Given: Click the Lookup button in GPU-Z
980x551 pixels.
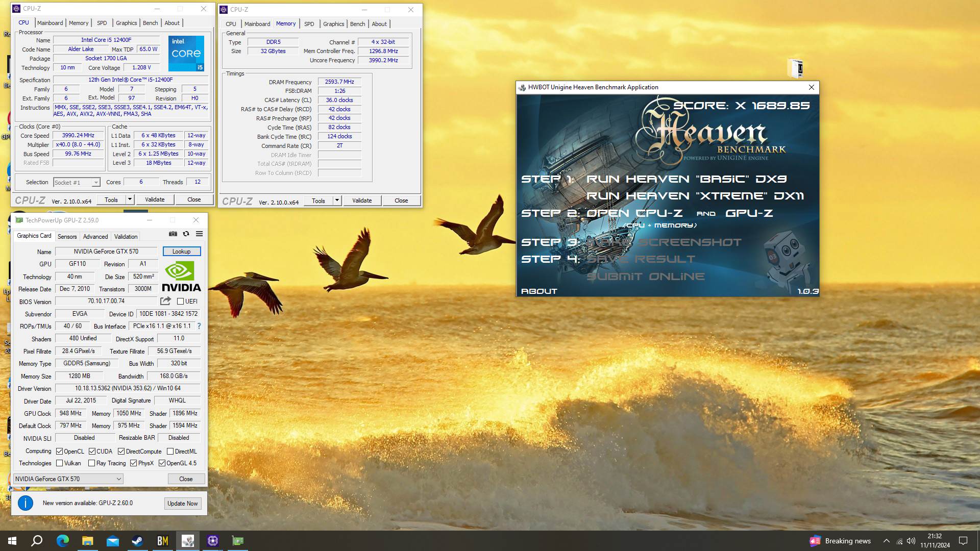Looking at the screenshot, I should click(x=181, y=252).
